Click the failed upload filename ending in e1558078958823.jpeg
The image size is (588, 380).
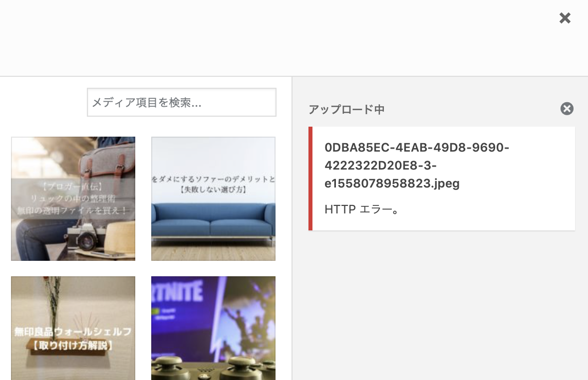(417, 165)
